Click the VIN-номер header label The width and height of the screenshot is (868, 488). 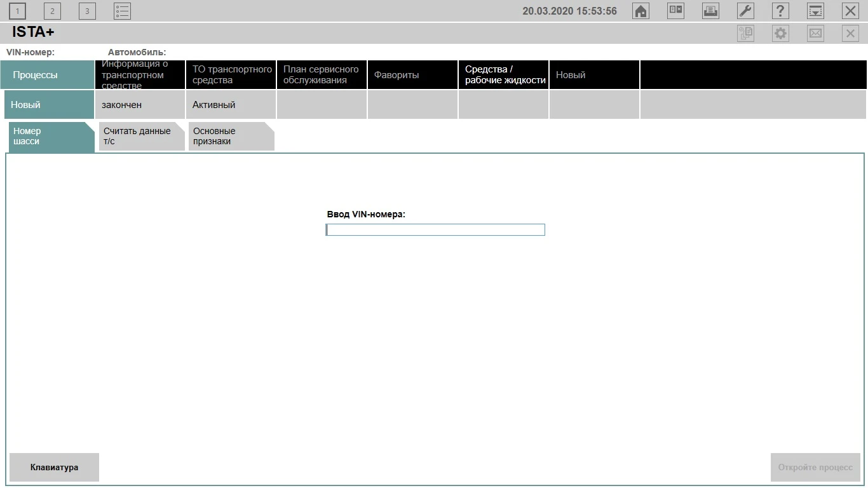point(31,52)
